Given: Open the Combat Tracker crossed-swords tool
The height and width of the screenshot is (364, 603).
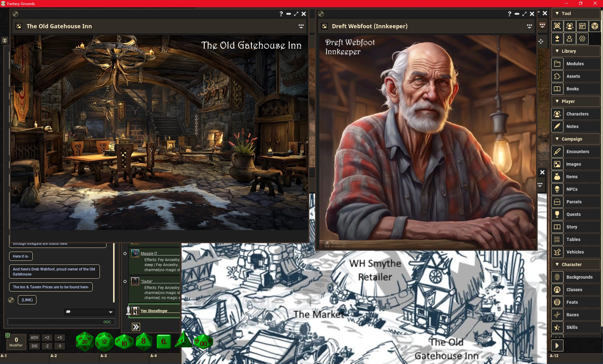Looking at the screenshot, I should 557,26.
